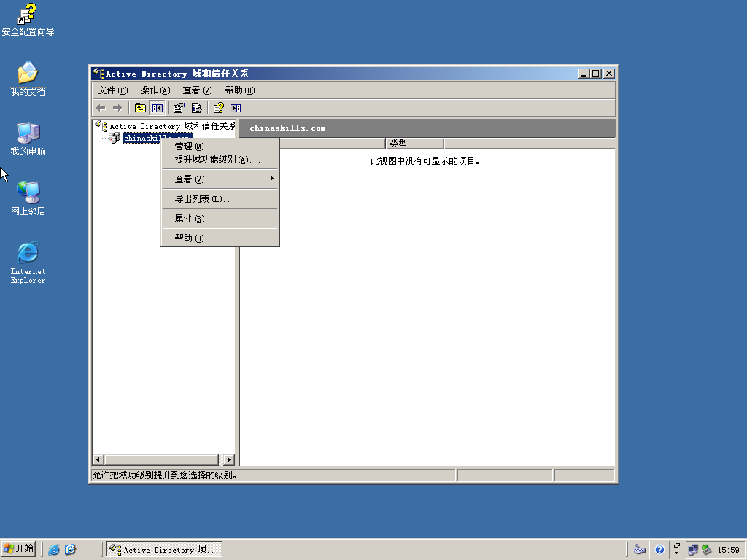Expand the 查看(V) context submenu
This screenshot has height=560, width=747.
(220, 179)
